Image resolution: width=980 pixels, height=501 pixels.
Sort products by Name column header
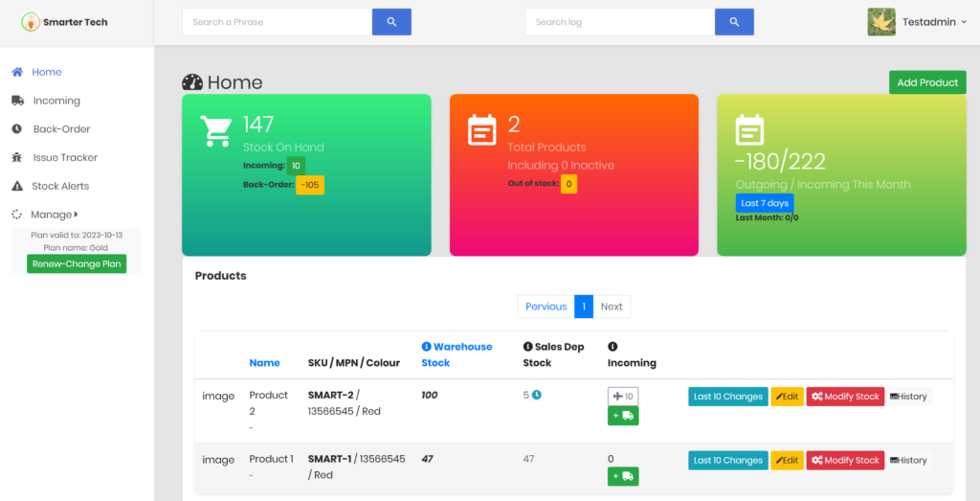tap(264, 363)
